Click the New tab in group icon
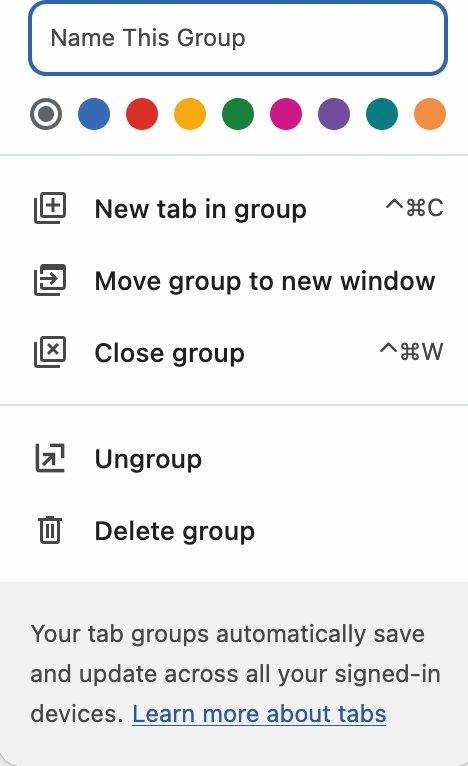The height and width of the screenshot is (766, 468). pos(50,208)
